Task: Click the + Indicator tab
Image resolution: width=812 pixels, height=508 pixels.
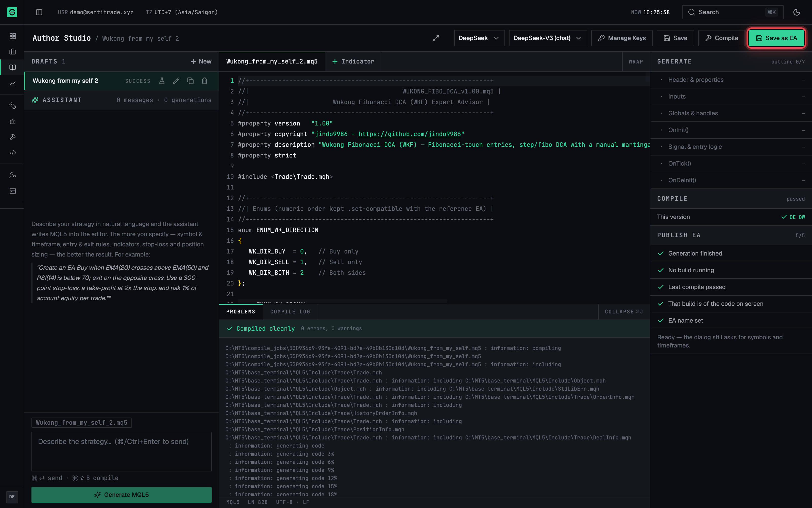Action: click(x=353, y=61)
